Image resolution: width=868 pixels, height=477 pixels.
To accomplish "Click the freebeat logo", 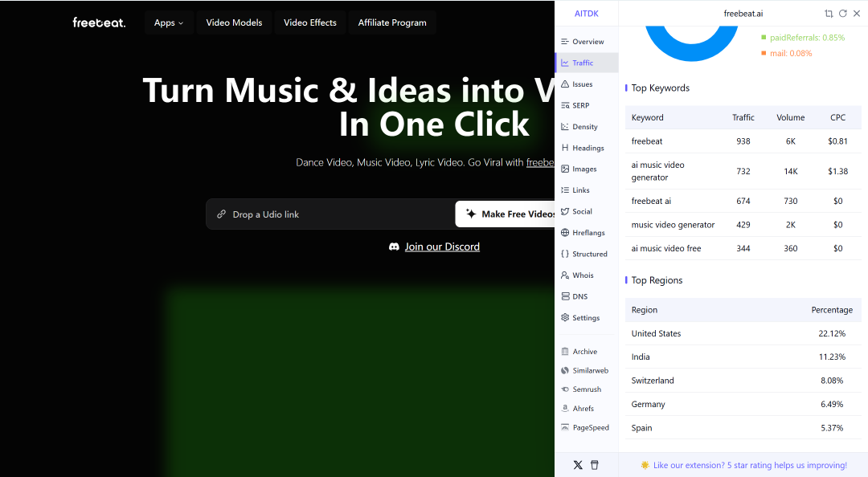I will [x=99, y=22].
